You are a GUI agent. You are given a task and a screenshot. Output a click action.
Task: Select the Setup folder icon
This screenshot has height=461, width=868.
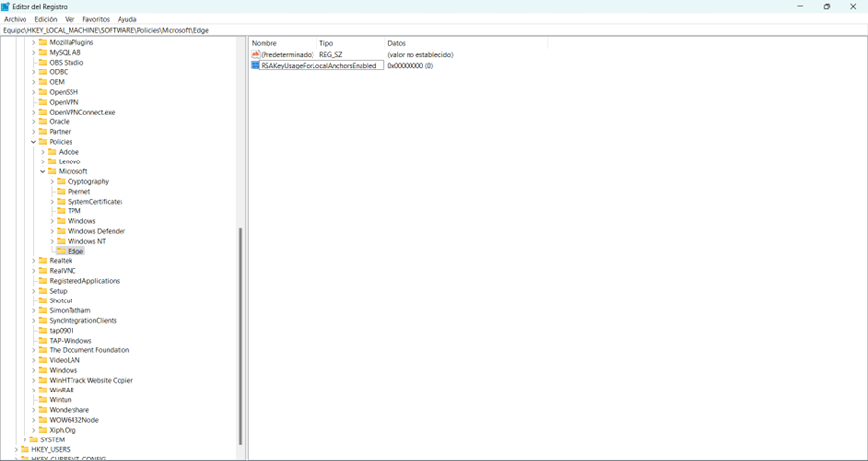[43, 291]
